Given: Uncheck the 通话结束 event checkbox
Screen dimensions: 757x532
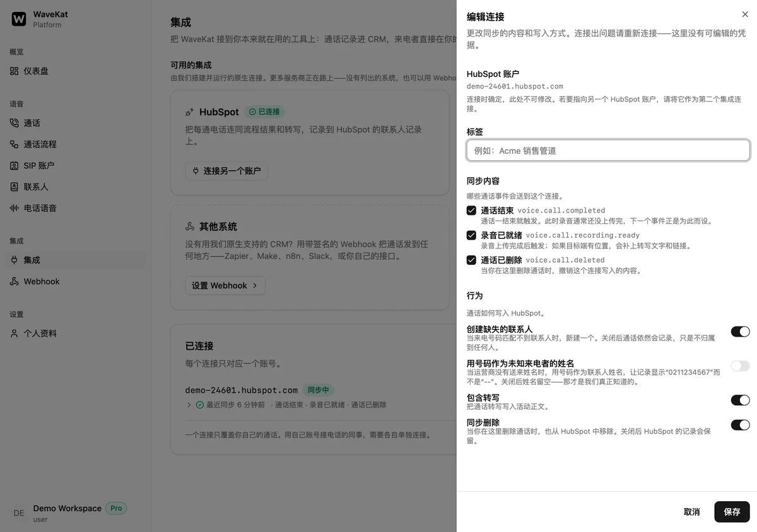Looking at the screenshot, I should [471, 211].
